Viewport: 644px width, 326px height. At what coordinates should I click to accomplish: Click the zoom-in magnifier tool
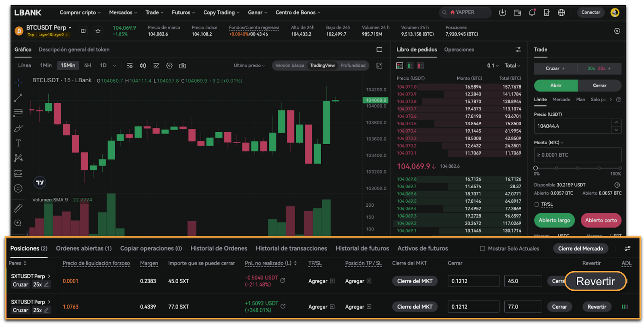(x=18, y=223)
